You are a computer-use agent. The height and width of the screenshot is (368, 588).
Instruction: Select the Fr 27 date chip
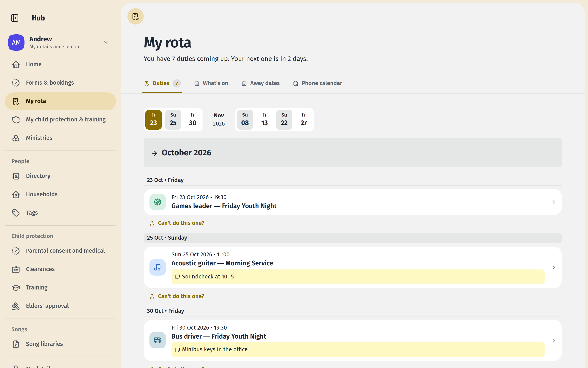pos(304,120)
